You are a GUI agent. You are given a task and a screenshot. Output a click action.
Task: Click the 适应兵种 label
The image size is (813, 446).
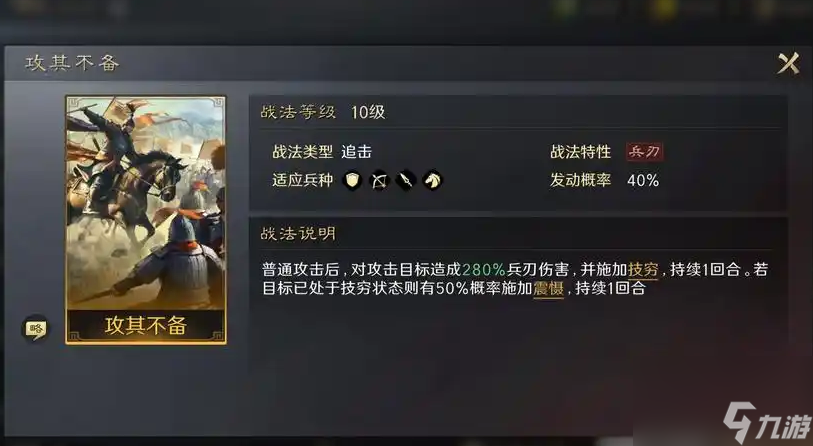click(302, 180)
